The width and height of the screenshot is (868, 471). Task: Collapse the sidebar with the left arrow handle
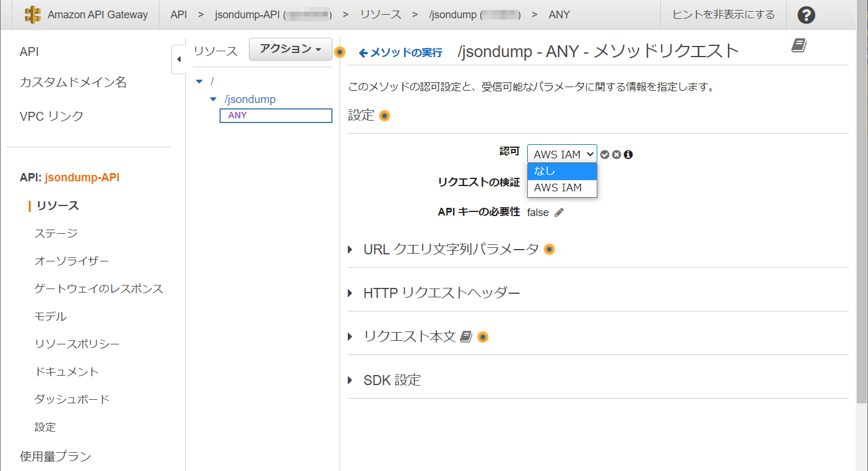click(179, 59)
